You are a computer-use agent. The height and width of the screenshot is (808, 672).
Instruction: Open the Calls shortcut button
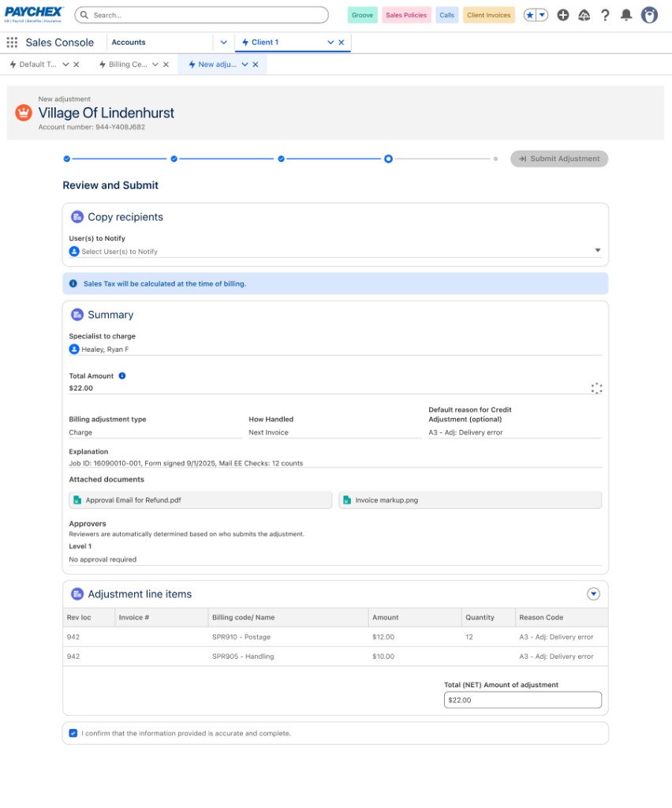447,15
